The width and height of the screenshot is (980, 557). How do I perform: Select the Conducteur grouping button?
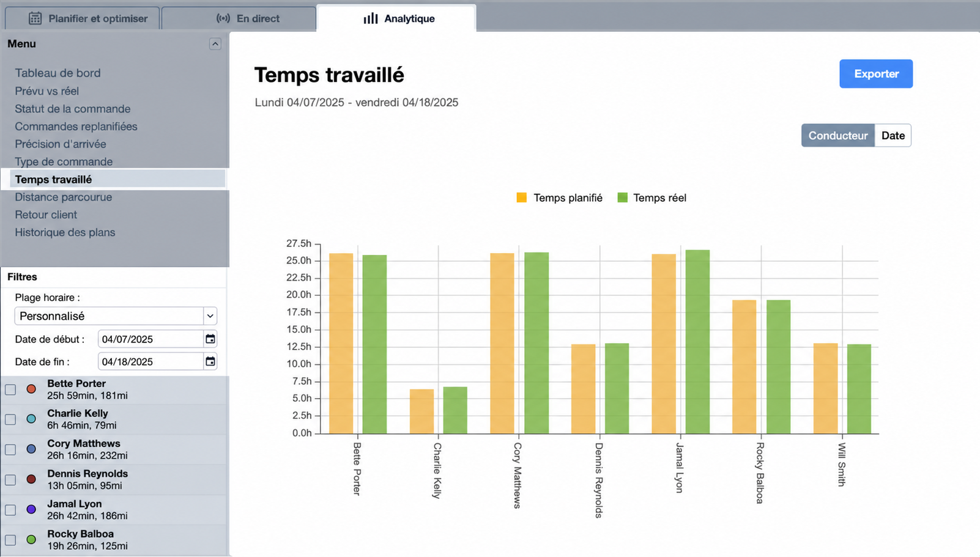[838, 136]
